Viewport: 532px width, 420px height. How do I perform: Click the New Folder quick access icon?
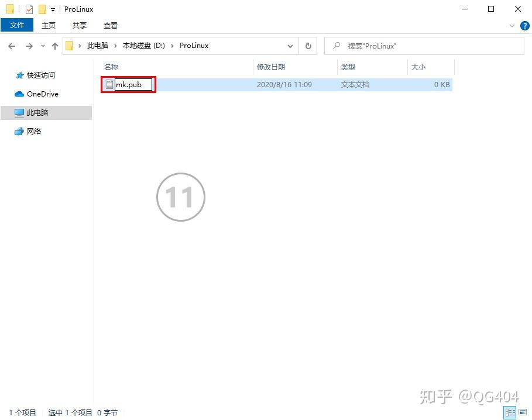pyautogui.click(x=42, y=9)
